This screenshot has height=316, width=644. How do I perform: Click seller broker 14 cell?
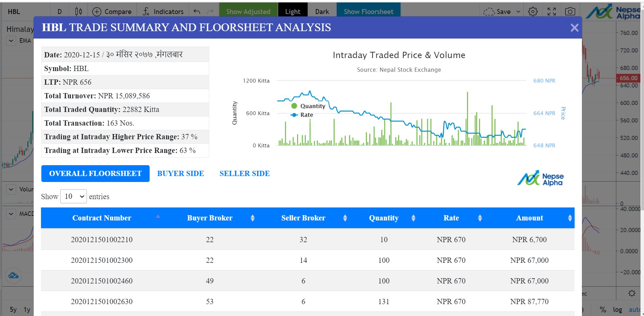pyautogui.click(x=303, y=260)
